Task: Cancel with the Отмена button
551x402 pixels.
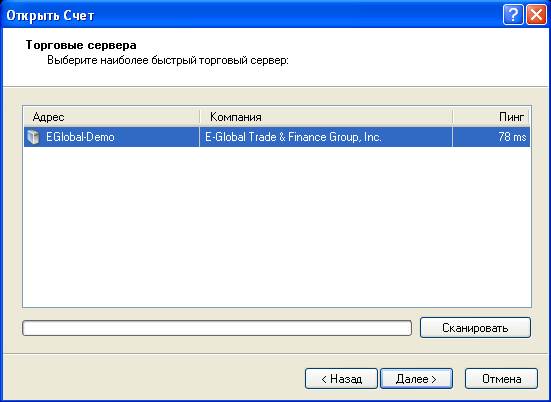Action: point(501,379)
